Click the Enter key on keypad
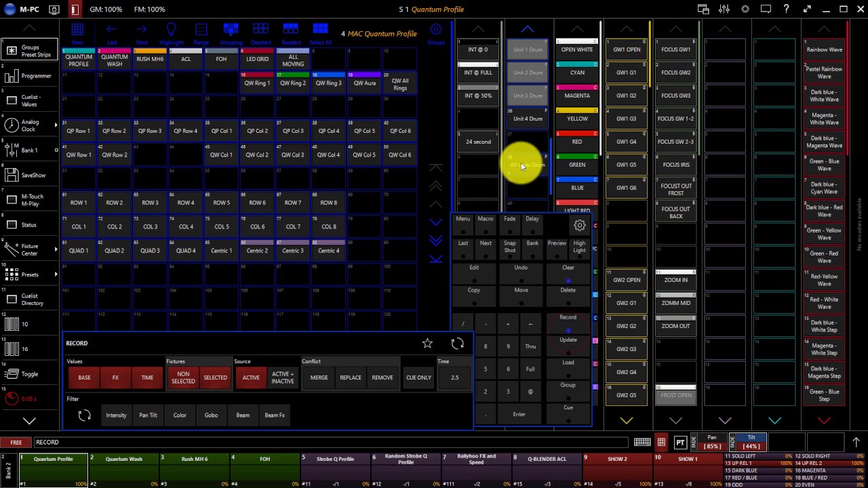The height and width of the screenshot is (488, 868). (x=519, y=414)
